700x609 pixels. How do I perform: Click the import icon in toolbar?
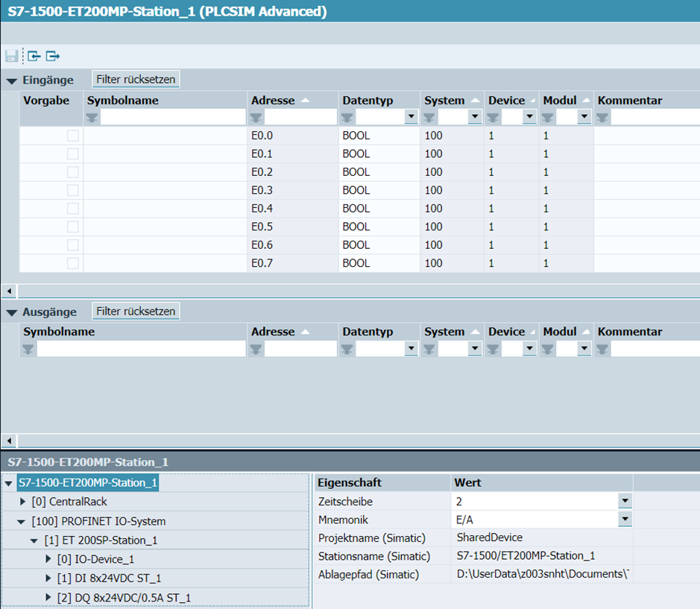(34, 56)
